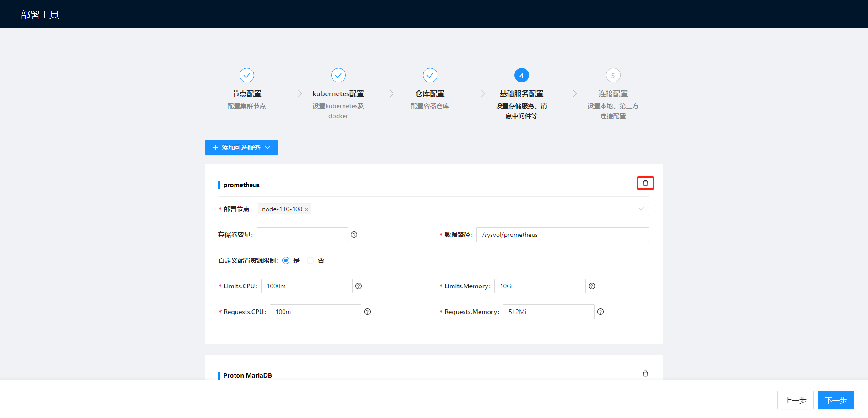Click the 部署工具 header title

click(40, 15)
